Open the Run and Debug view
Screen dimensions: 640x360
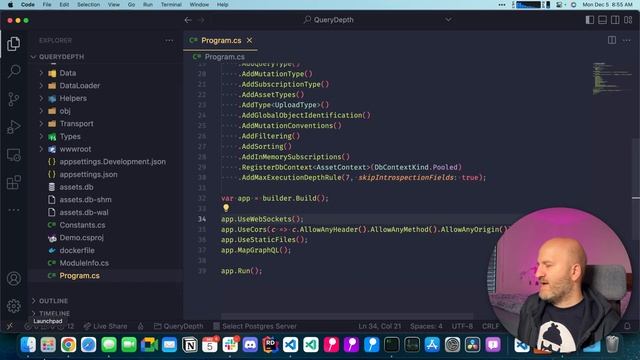tap(13, 127)
